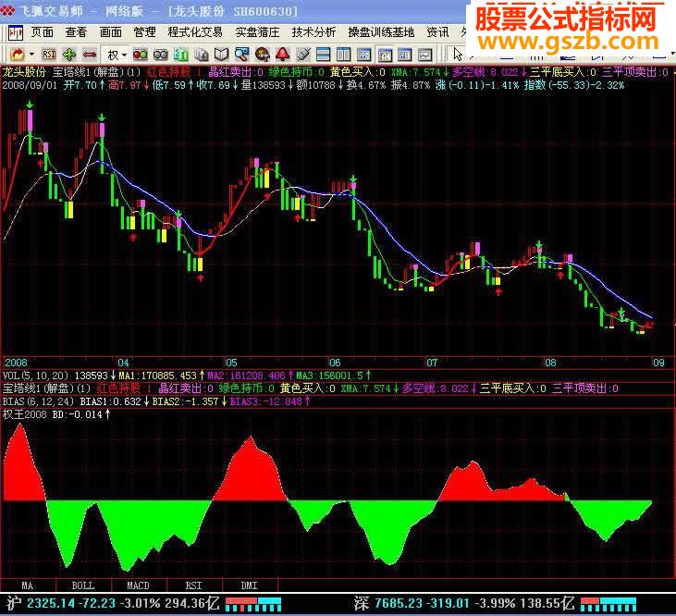Click the RSI toolbar icon
The image size is (676, 616).
tap(49, 55)
